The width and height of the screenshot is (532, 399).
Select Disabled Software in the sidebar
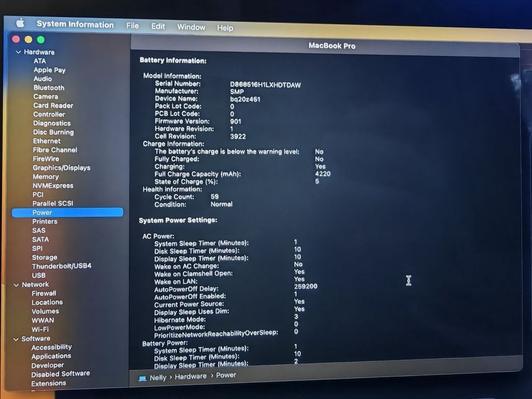coord(61,374)
